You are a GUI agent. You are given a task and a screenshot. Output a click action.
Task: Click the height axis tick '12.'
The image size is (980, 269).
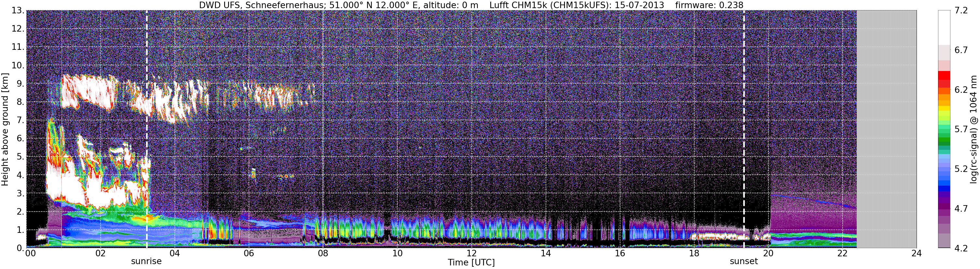pyautogui.click(x=18, y=29)
